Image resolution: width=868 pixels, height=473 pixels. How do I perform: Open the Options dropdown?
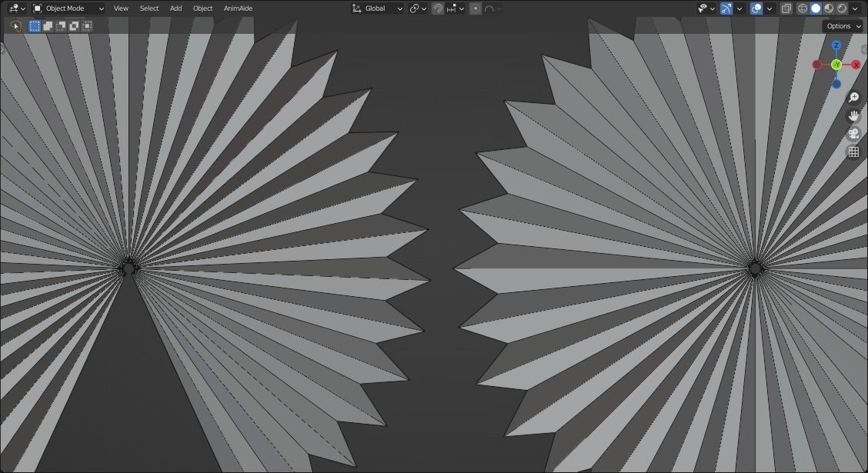[x=843, y=26]
